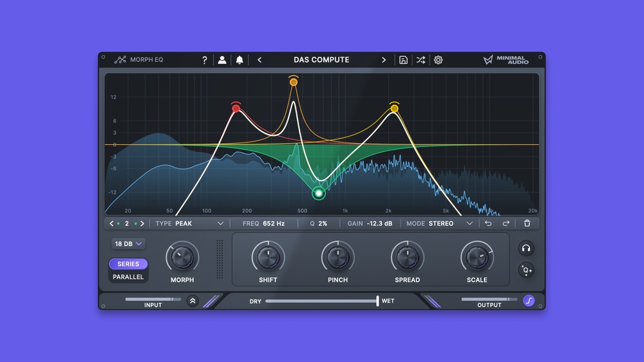Select previous band arrow
This screenshot has height=362, width=644.
click(111, 224)
